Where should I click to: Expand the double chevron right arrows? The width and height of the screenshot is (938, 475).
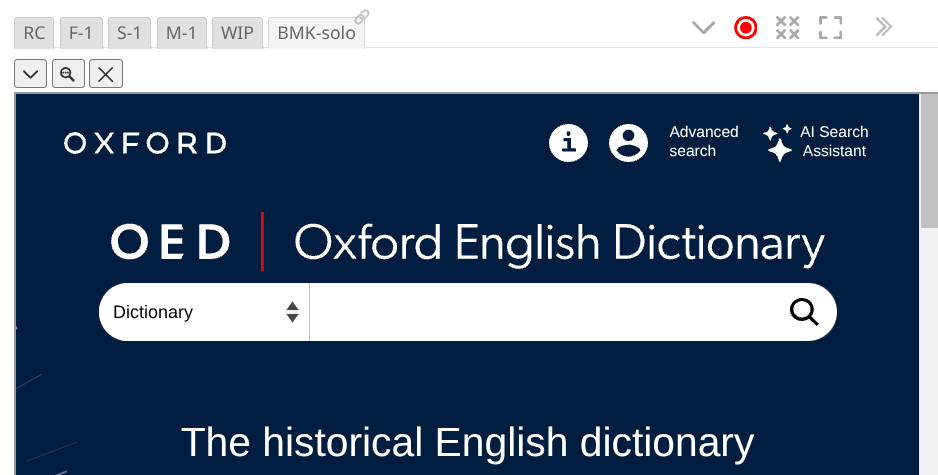pyautogui.click(x=883, y=27)
